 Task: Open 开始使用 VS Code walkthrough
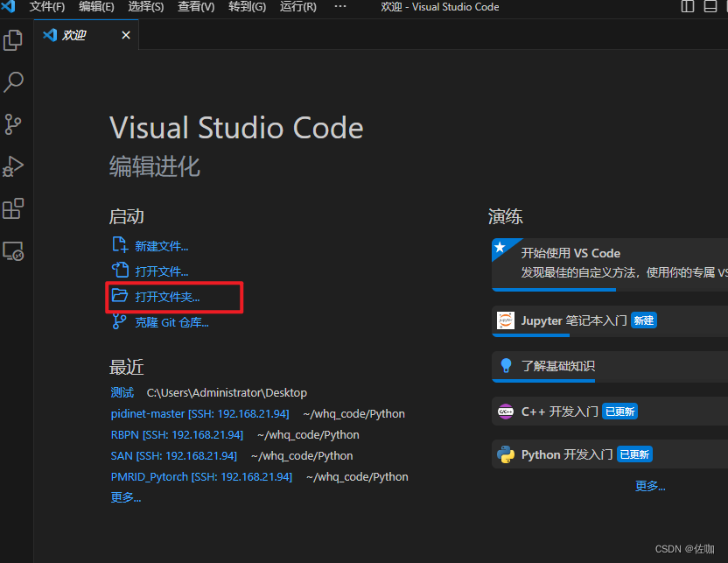(610, 264)
